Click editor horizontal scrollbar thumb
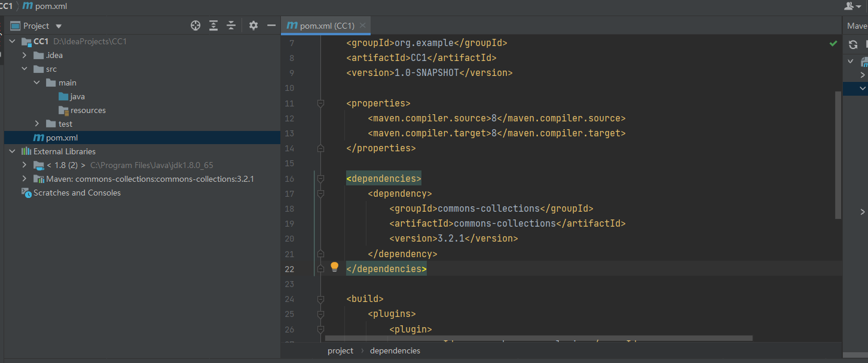Screen dimensions: 868x363 [539, 338]
